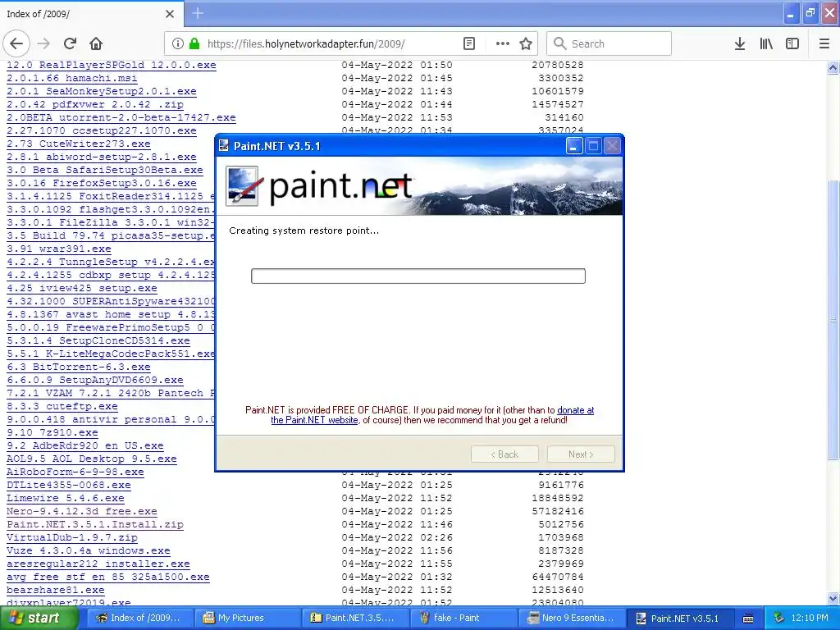Open AdbeRdr920 en US.exe link
840x630 pixels.
click(x=85, y=445)
